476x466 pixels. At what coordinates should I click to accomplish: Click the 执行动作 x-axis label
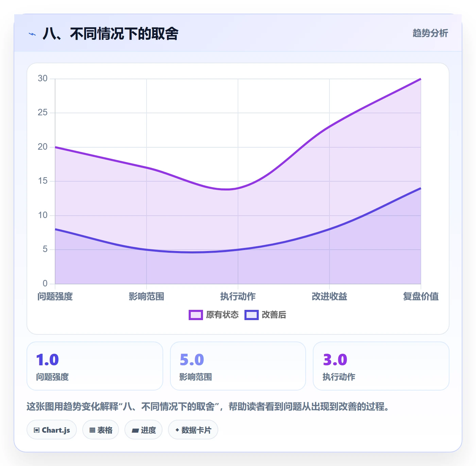238,297
